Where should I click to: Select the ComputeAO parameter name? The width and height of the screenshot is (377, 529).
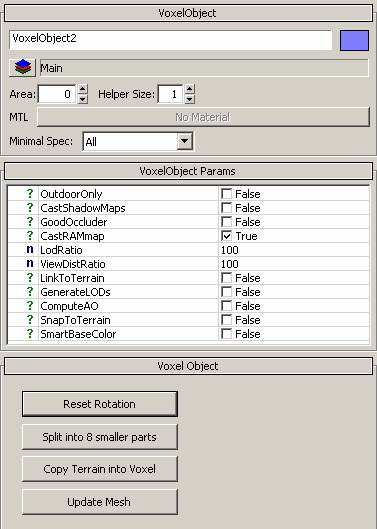pos(69,306)
